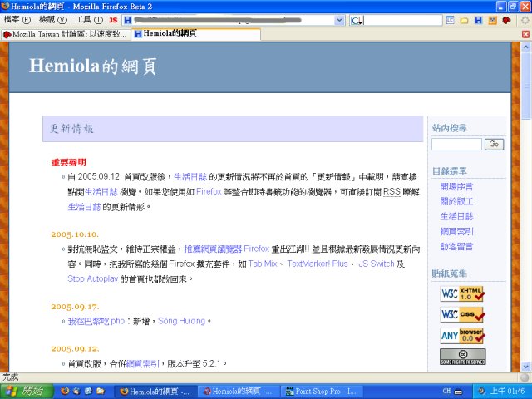532x399 pixels.
Task: Click the ANY browser badge
Action: [x=462, y=336]
